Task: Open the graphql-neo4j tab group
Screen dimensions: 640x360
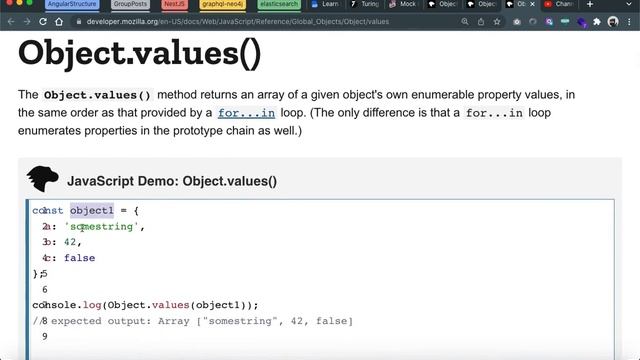Action: (222, 4)
